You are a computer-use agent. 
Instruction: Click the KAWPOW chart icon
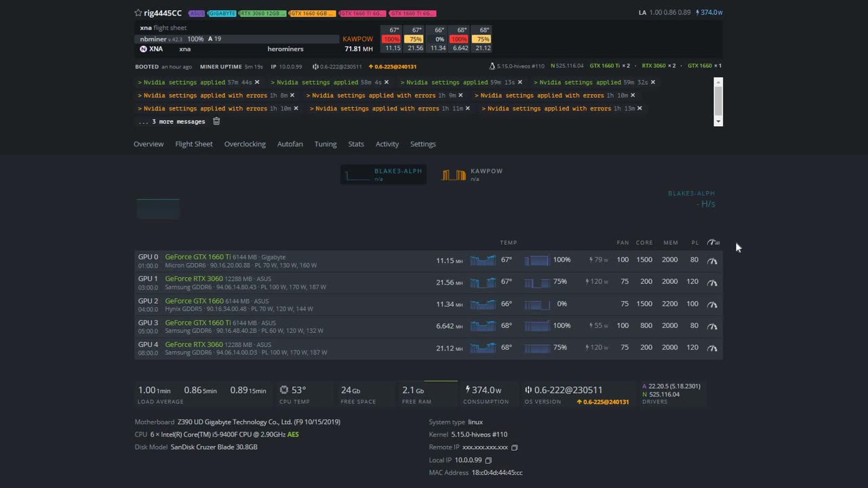pos(454,175)
